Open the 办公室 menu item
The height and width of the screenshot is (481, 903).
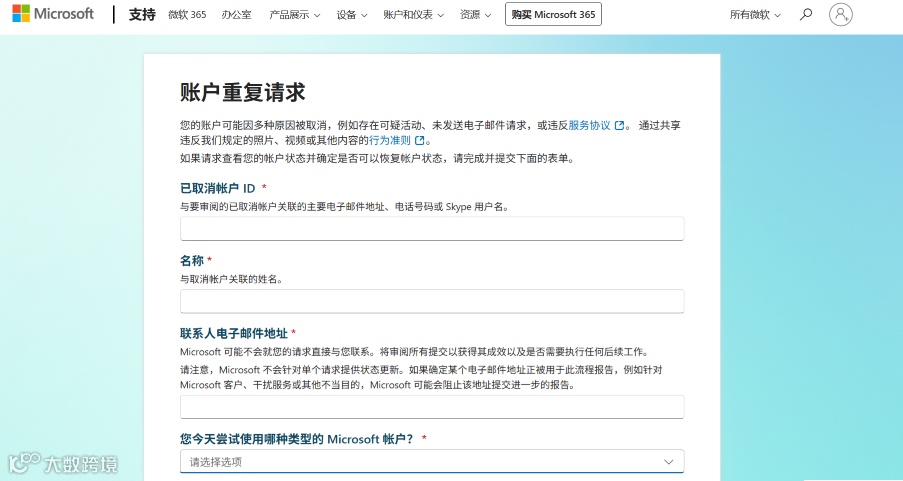pyautogui.click(x=236, y=14)
